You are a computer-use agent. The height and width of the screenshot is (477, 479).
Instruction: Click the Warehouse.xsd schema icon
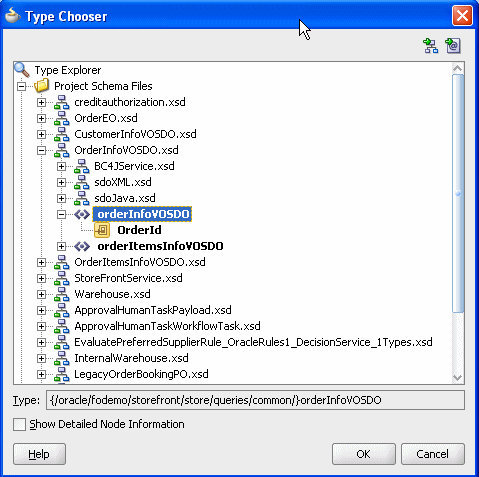[62, 294]
